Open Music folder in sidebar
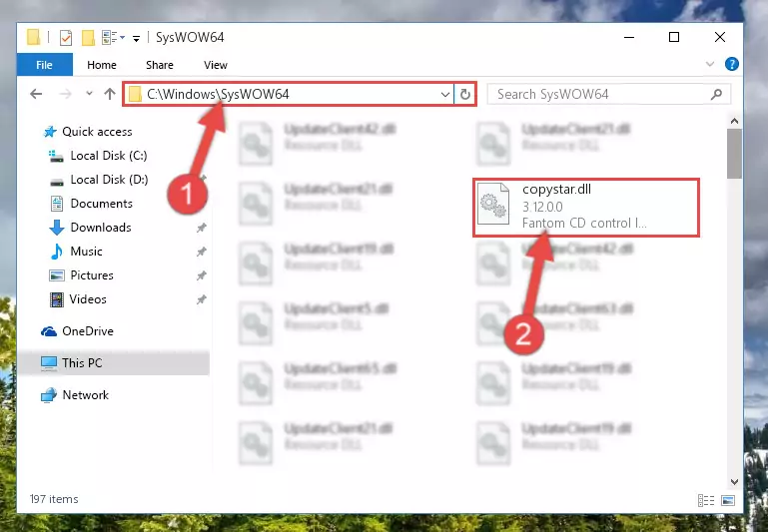Image resolution: width=768 pixels, height=532 pixels. [86, 252]
